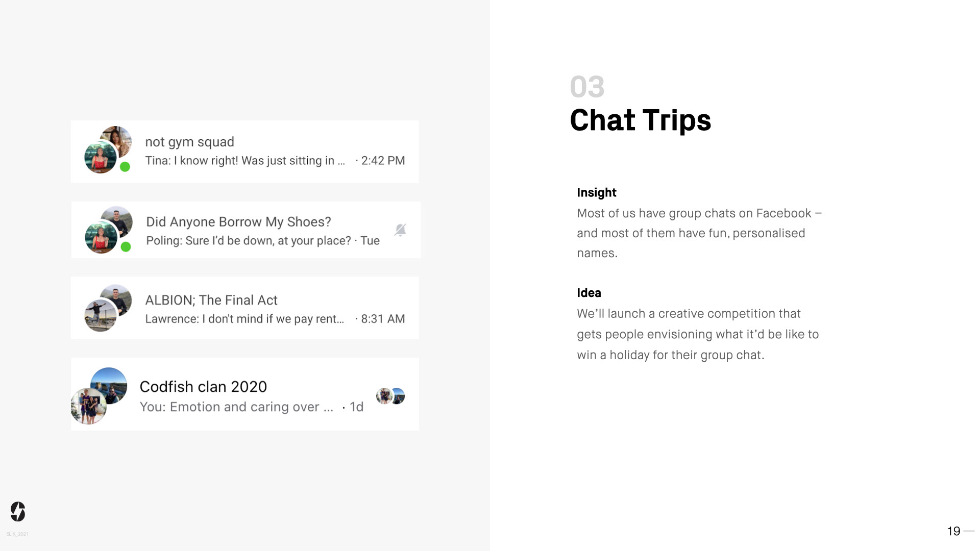This screenshot has width=980, height=551.
Task: Open 'Did Anyone Borrow My Shoes?' conversation
Action: tap(238, 222)
